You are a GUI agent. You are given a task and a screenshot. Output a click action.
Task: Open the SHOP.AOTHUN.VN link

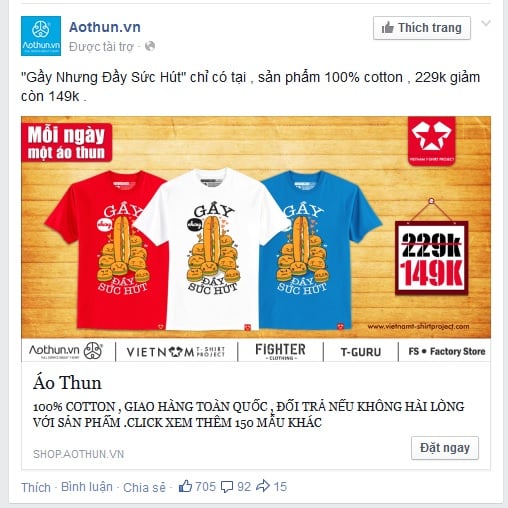[x=78, y=454]
